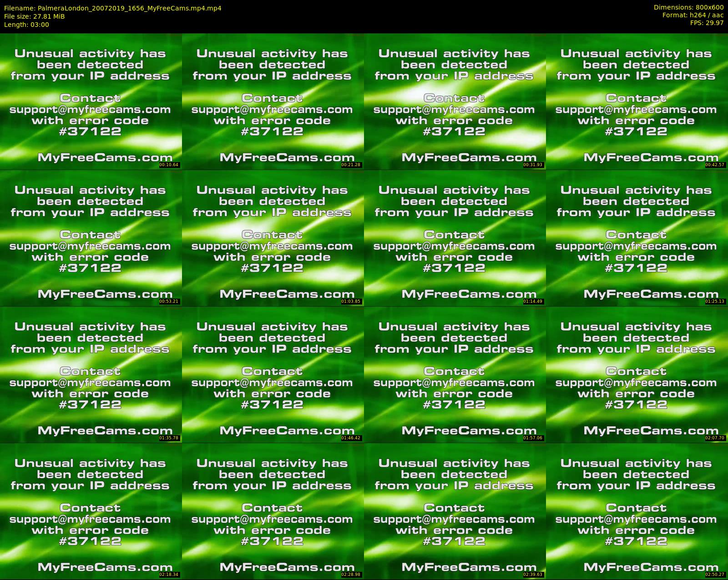
Task: Select the thumbnail with timestamp 02:07.70
Action: pos(637,375)
